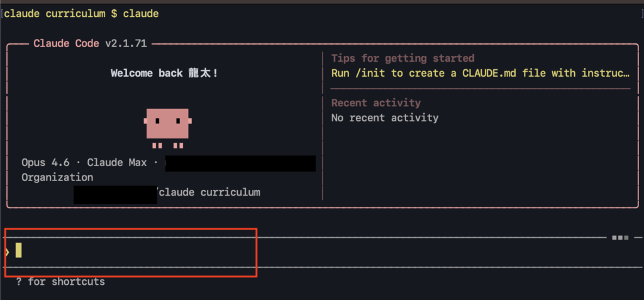
Task: Click the "Welcome back 龍太!" greeting
Action: [x=164, y=73]
